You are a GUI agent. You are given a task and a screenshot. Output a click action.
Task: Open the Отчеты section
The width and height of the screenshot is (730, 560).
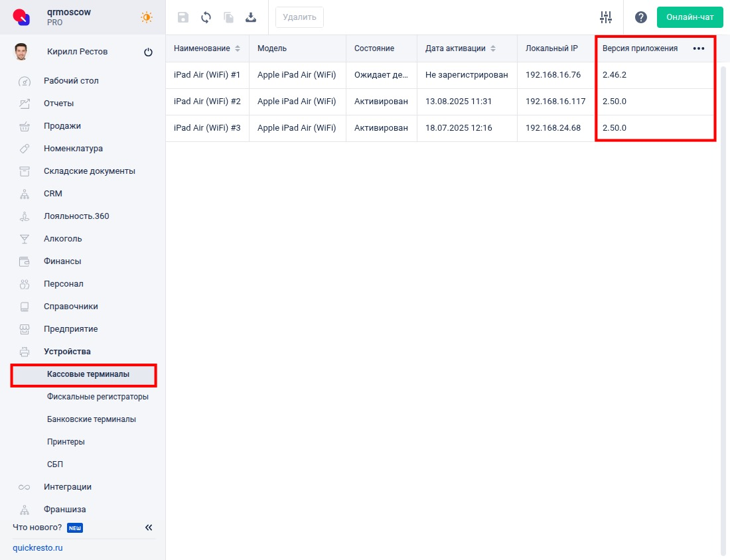pos(59,104)
